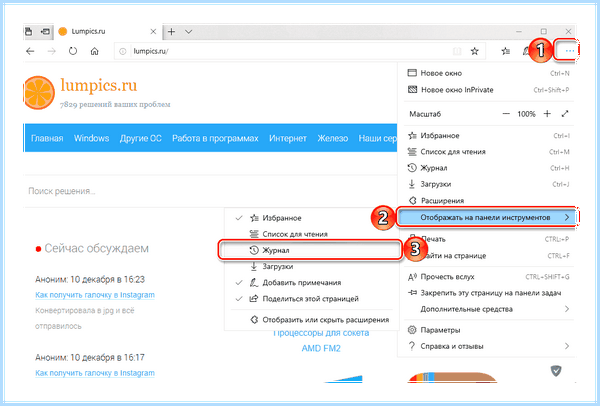600x406 pixels.
Task: Click the lumpics.ru site title text
Action: [99, 86]
